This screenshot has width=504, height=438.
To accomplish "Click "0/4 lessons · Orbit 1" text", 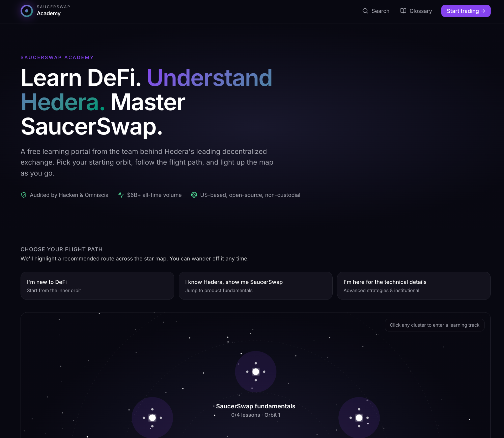I will [x=256, y=415].
